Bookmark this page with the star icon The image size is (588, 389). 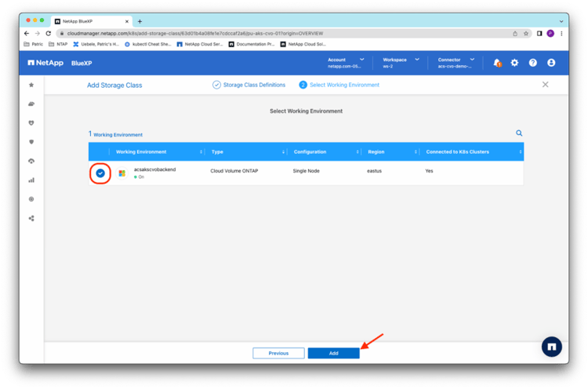tap(526, 34)
